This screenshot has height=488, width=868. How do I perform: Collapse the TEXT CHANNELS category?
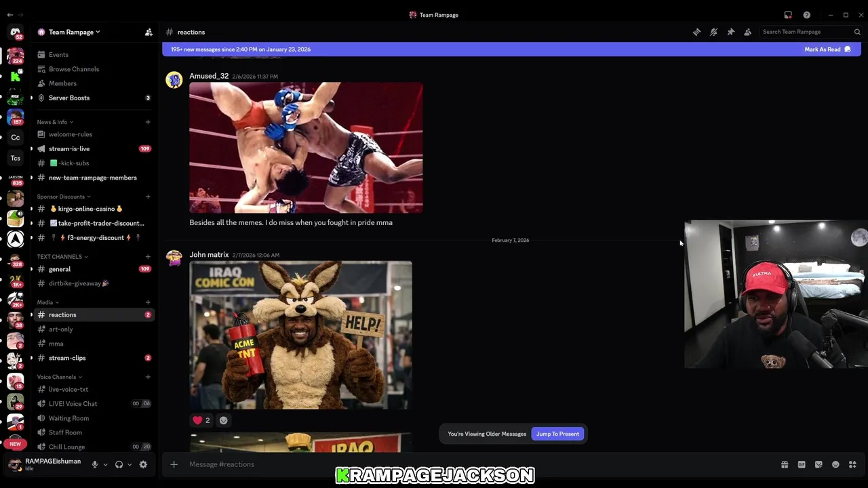62,257
